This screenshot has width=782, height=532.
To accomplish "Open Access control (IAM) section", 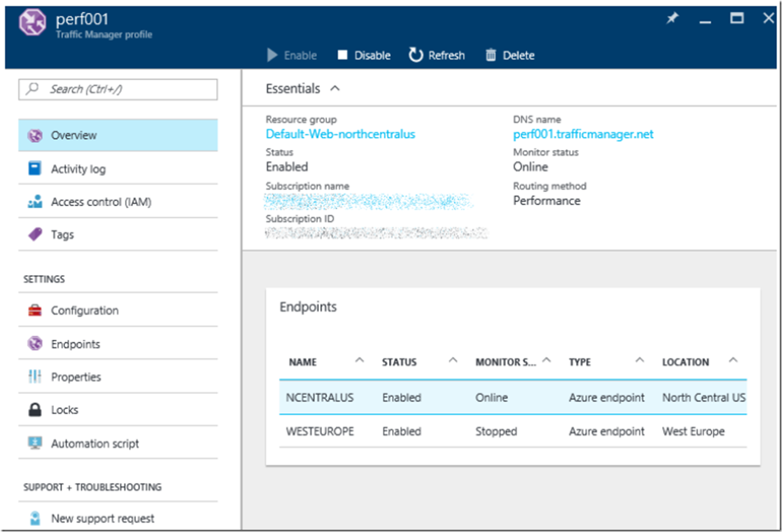I will point(118,201).
